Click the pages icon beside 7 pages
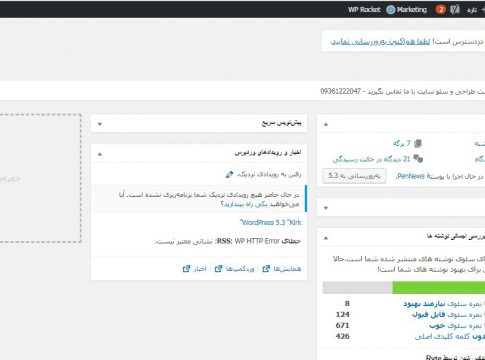Screen dimensions: 485x360 click(418, 143)
